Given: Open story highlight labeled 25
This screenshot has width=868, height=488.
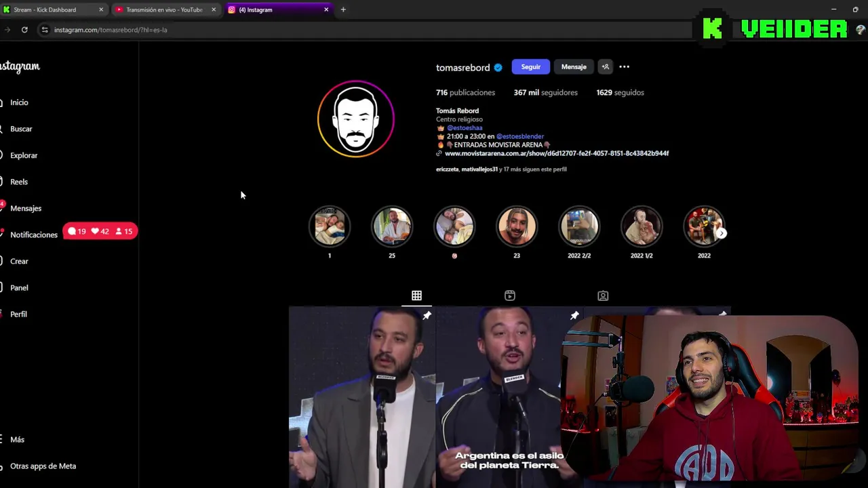Looking at the screenshot, I should [x=392, y=226].
